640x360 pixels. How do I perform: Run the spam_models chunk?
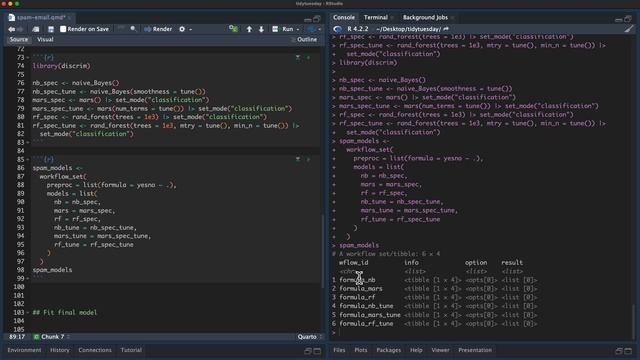[x=308, y=159]
